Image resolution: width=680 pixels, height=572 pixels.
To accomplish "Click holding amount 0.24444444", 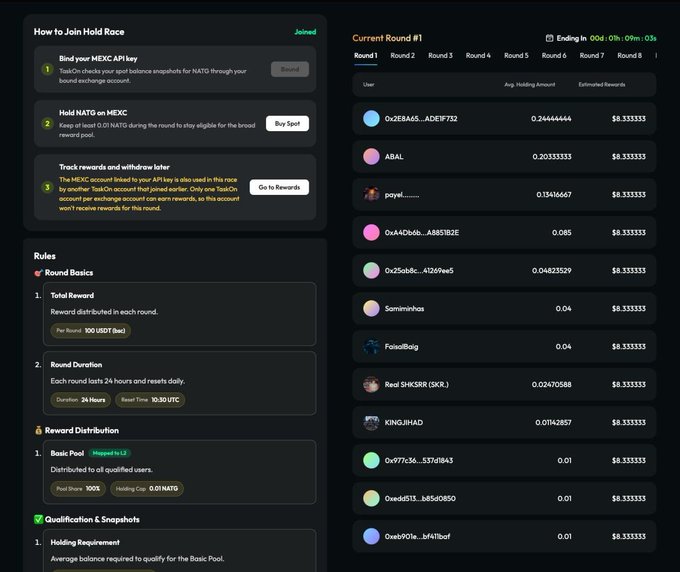I will point(551,119).
